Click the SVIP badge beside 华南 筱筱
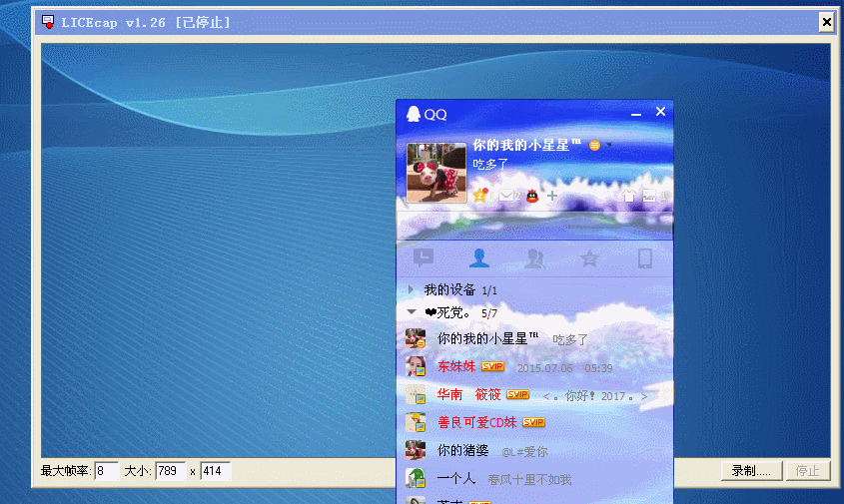 coord(517,395)
